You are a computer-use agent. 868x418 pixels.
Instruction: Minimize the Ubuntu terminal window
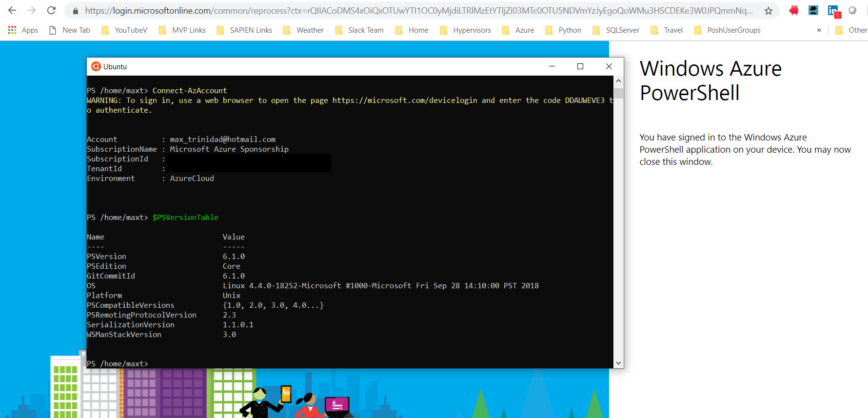[x=552, y=66]
